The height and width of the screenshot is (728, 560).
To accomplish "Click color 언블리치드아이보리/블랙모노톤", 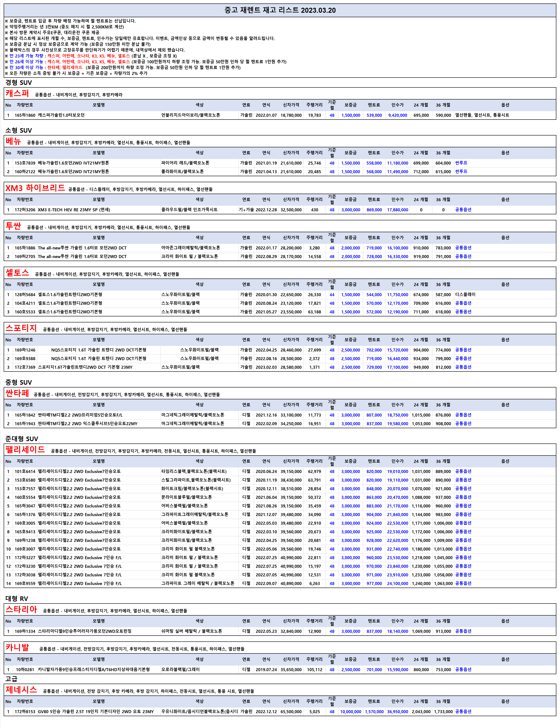I will (x=191, y=115).
